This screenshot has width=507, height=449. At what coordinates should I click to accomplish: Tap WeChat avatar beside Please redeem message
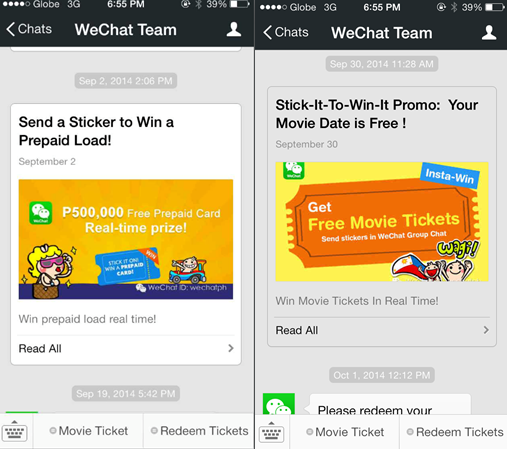[x=279, y=404]
